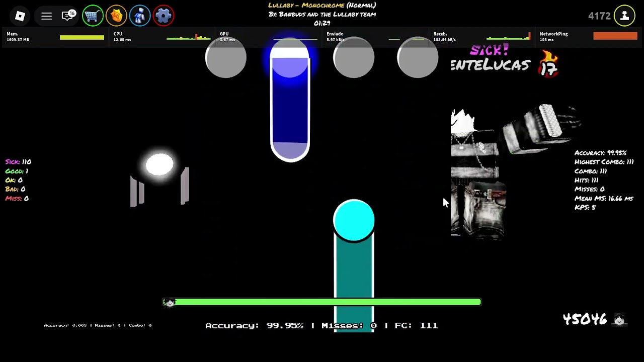Click the bottom center 'Accuracy: 99.95%' text
Viewport: 644px width, 362px height.
254,326
